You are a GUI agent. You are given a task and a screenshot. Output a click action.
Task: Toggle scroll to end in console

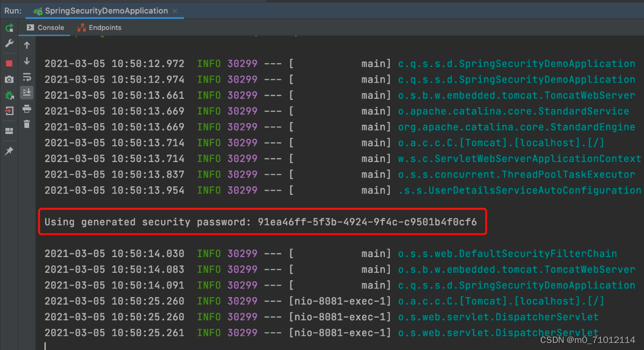click(26, 92)
